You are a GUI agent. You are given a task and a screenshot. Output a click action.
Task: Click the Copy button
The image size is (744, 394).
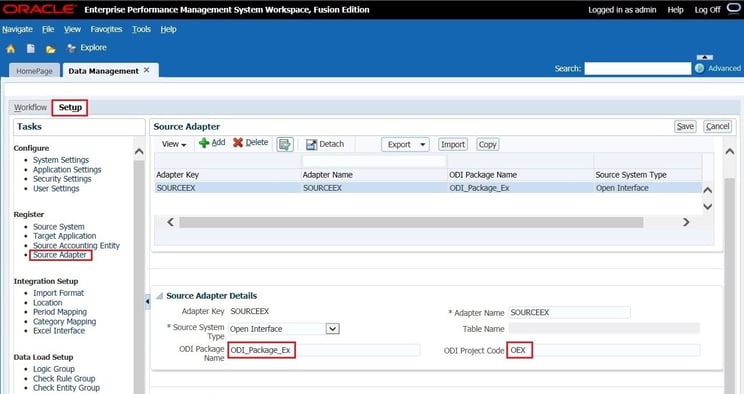(487, 144)
